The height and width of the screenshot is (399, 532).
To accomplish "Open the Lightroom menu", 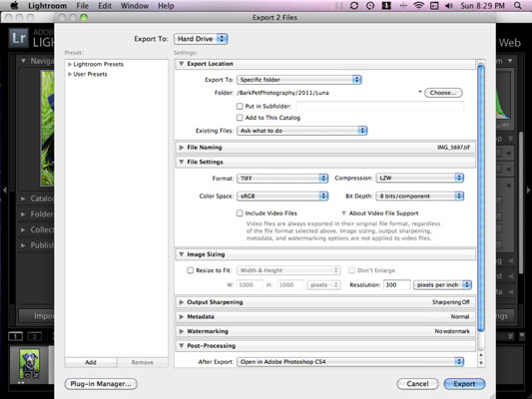I will (x=47, y=6).
